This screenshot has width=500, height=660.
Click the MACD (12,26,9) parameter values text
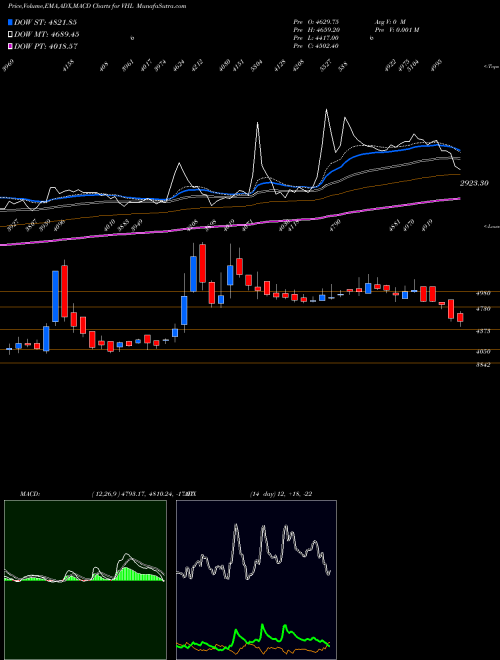click(x=139, y=494)
